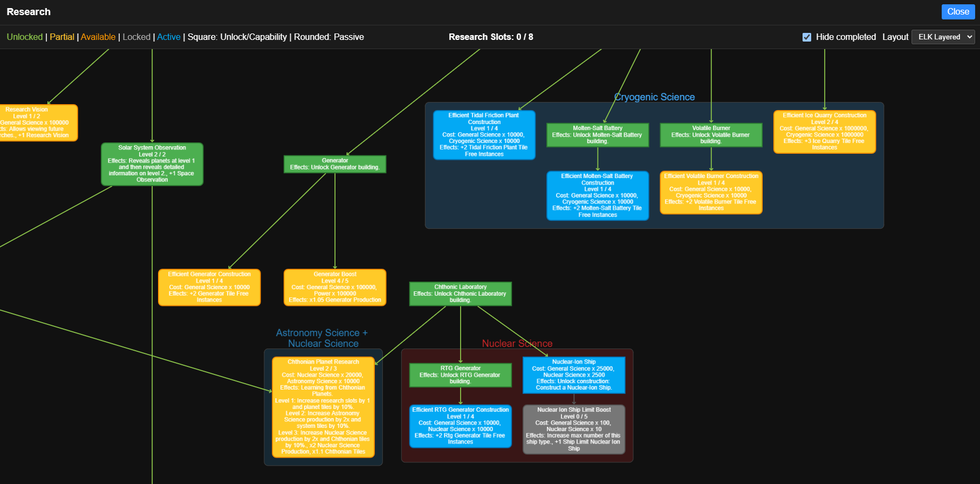Select Efficient Tidal Friction Plant Construction
The image size is (980, 484).
click(484, 135)
